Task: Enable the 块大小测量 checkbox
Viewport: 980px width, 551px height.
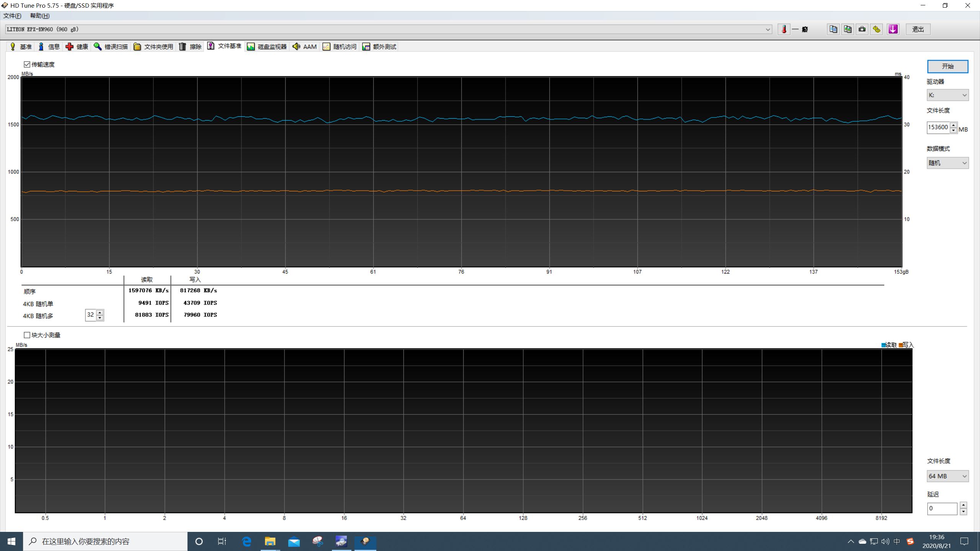Action: click(27, 335)
